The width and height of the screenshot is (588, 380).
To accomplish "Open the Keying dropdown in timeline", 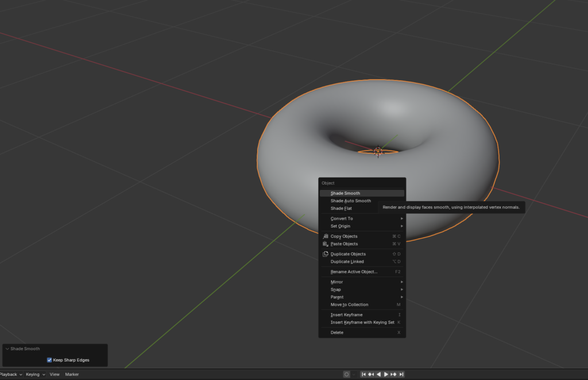I will point(35,374).
